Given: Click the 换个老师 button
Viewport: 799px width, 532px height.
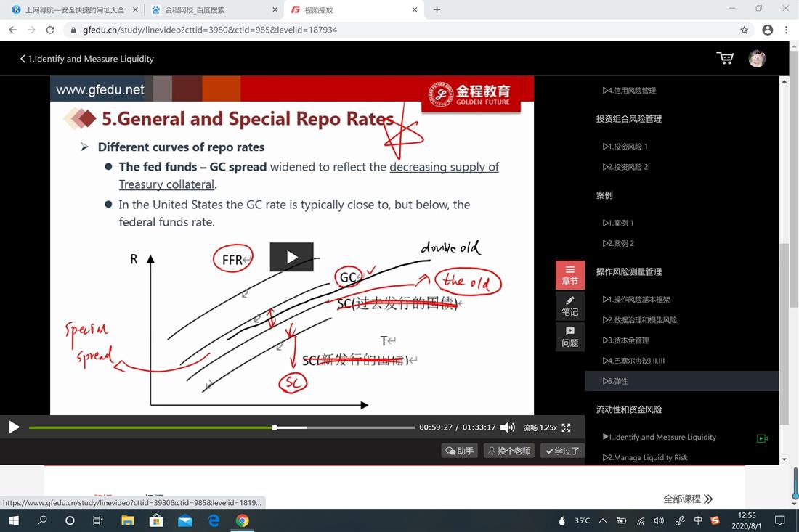Looking at the screenshot, I should pyautogui.click(x=508, y=451).
